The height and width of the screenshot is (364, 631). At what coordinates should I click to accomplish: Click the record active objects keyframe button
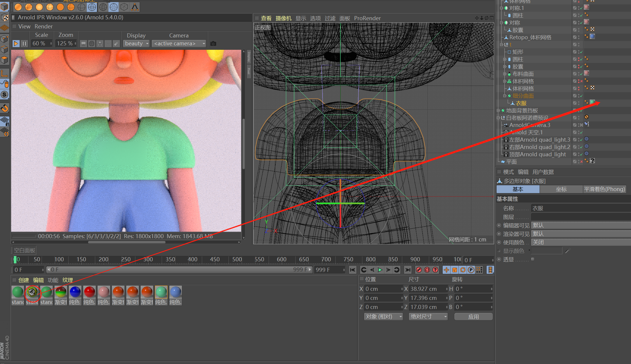coord(419,270)
